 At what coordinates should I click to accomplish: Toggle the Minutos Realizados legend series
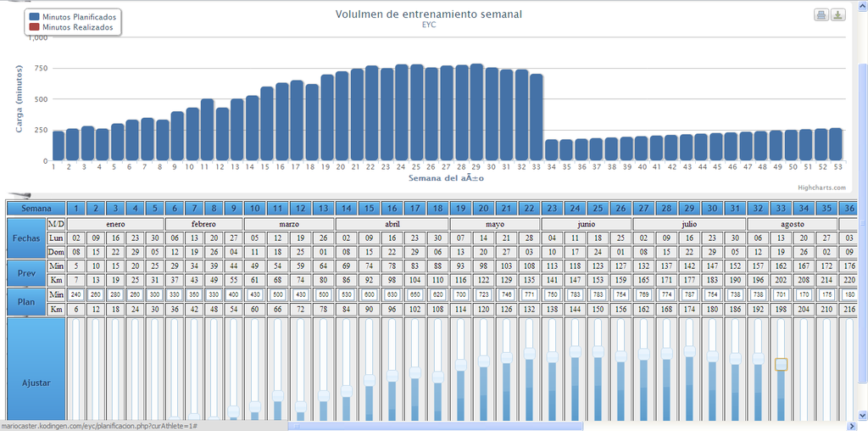point(71,27)
